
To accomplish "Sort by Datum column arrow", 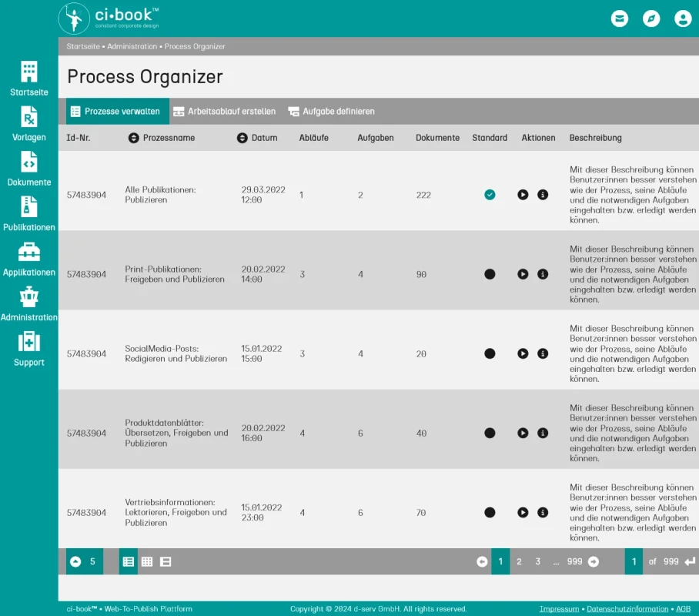I will [242, 138].
